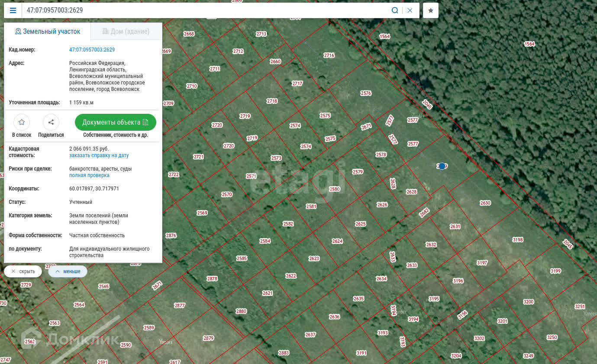The image size is (597, 364).
Task: Select parcel 3198 on the map
Action: (x=518, y=240)
